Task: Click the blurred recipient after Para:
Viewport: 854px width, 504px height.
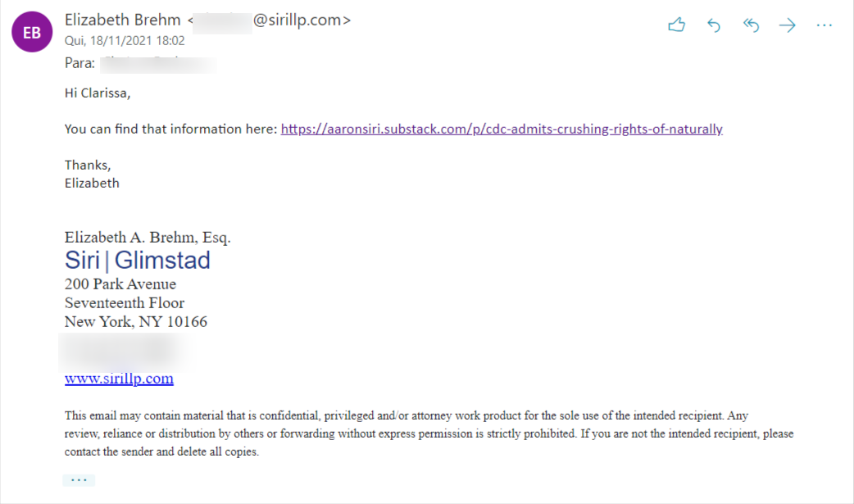Action: (158, 64)
